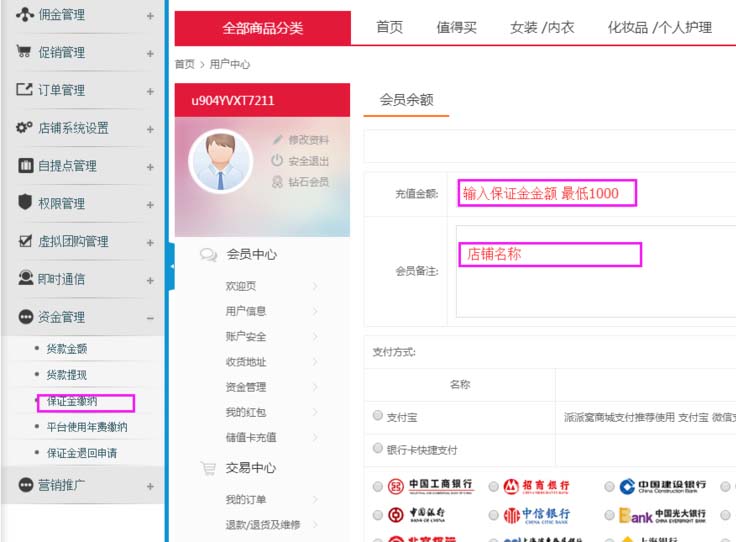
Task: Open 欢迎页 in member center
Action: [x=241, y=286]
